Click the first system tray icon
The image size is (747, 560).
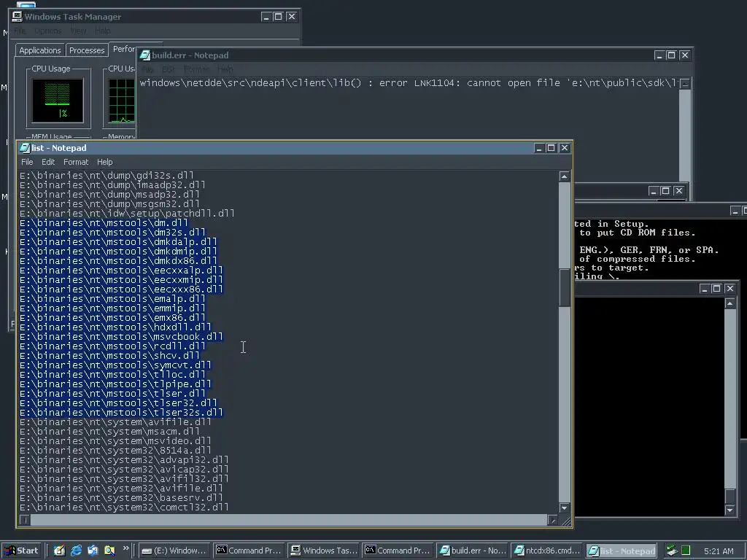click(672, 551)
